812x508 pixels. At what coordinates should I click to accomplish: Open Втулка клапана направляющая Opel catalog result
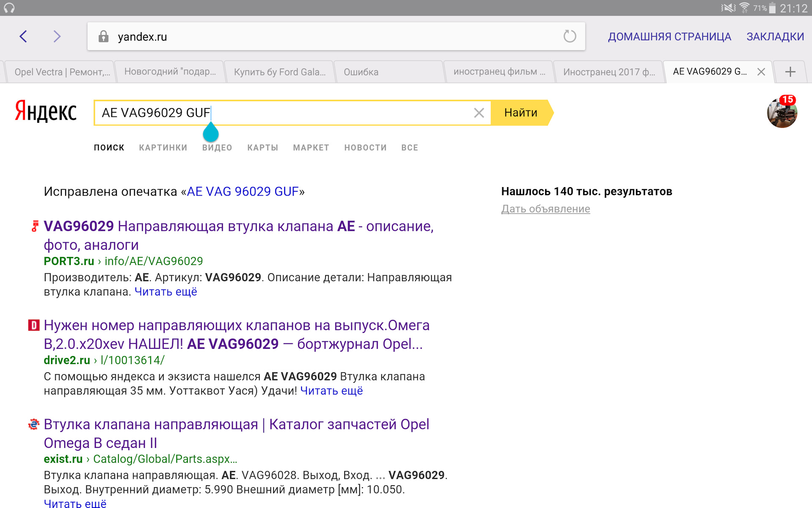236,433
